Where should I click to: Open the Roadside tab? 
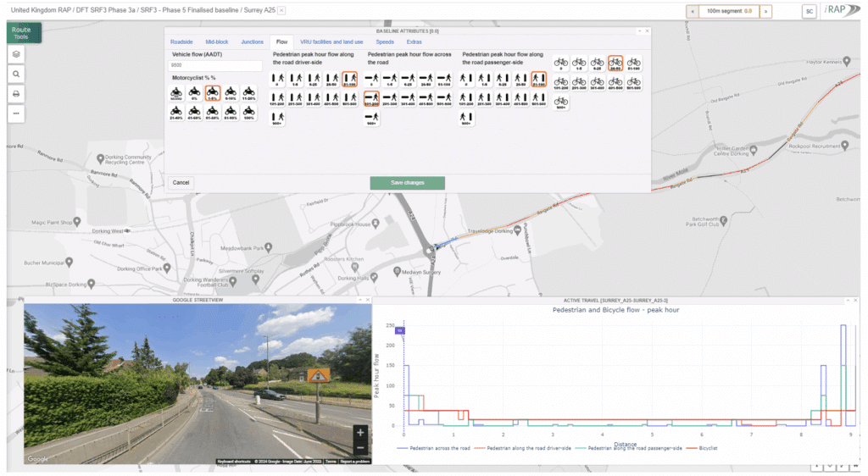[x=181, y=42]
